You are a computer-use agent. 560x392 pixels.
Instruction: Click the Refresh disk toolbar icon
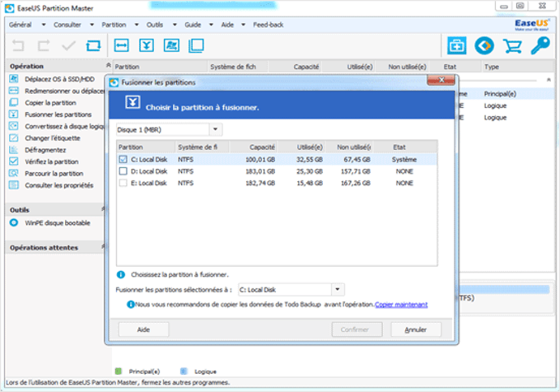(x=93, y=45)
